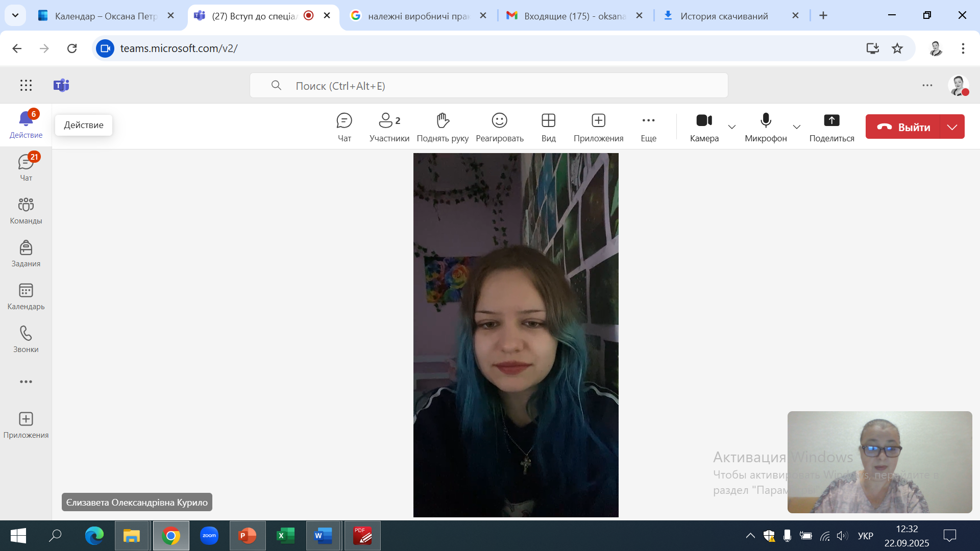Open the Вид view layout options

pyautogui.click(x=548, y=127)
